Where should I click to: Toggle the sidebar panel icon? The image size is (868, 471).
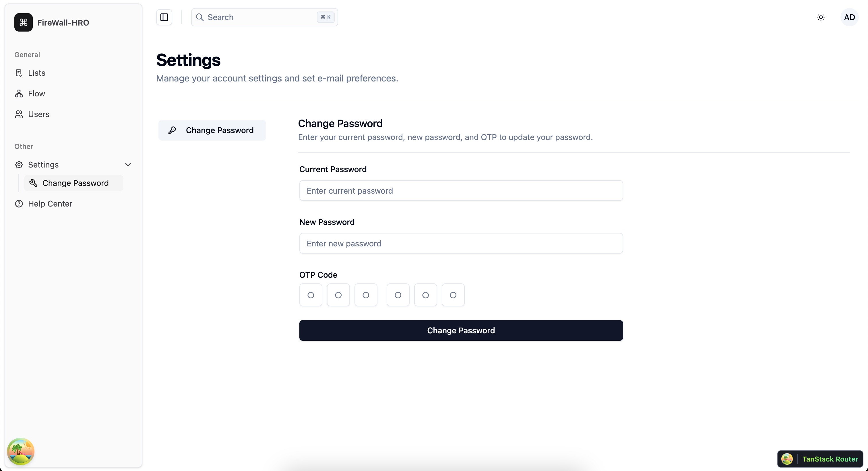pyautogui.click(x=164, y=17)
